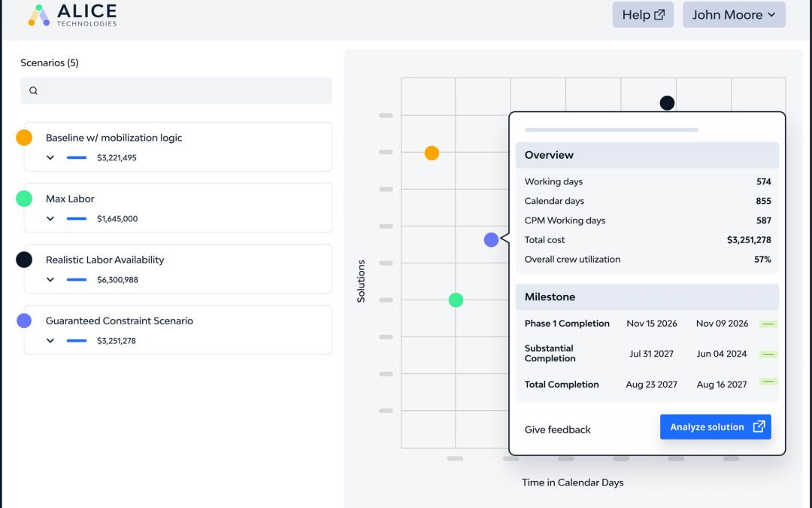Viewport: 812px width, 508px height.
Task: Select the Max Labor scenario card
Action: click(x=177, y=208)
